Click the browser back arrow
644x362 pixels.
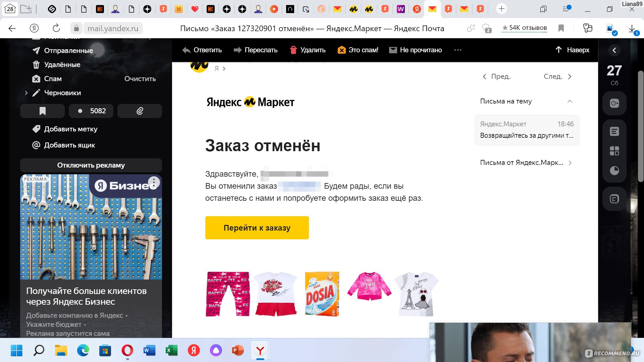tap(12, 28)
